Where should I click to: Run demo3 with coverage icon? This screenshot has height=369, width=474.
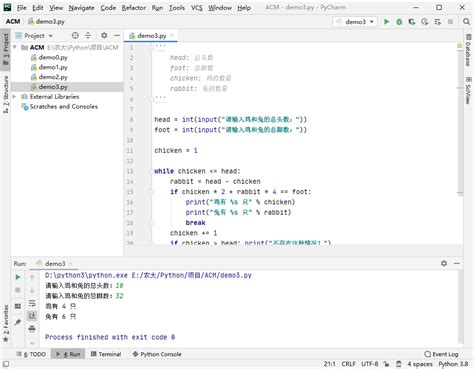click(x=412, y=22)
